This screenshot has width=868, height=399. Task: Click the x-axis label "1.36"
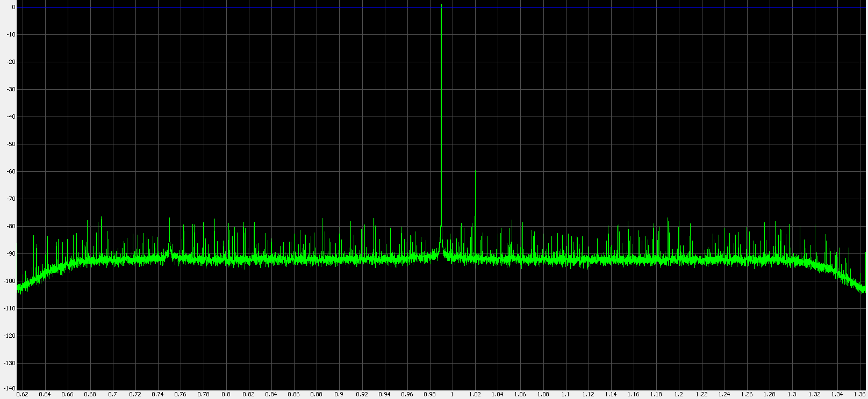(859, 395)
